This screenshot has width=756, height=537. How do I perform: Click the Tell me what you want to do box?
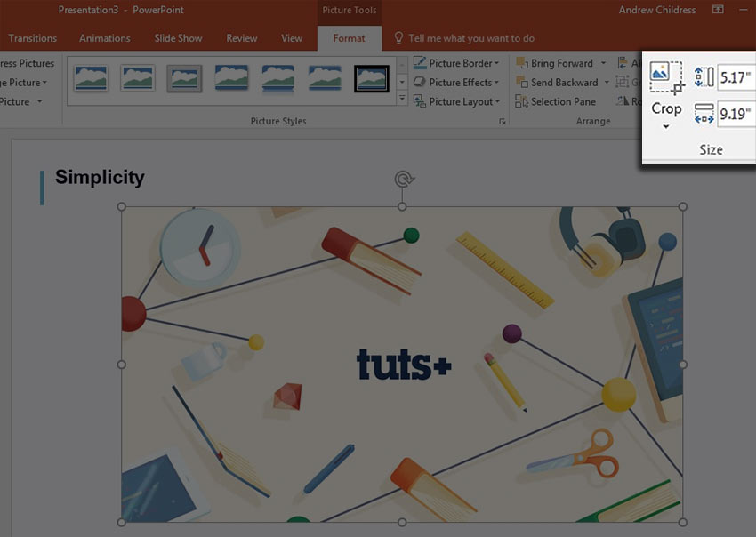(x=471, y=38)
